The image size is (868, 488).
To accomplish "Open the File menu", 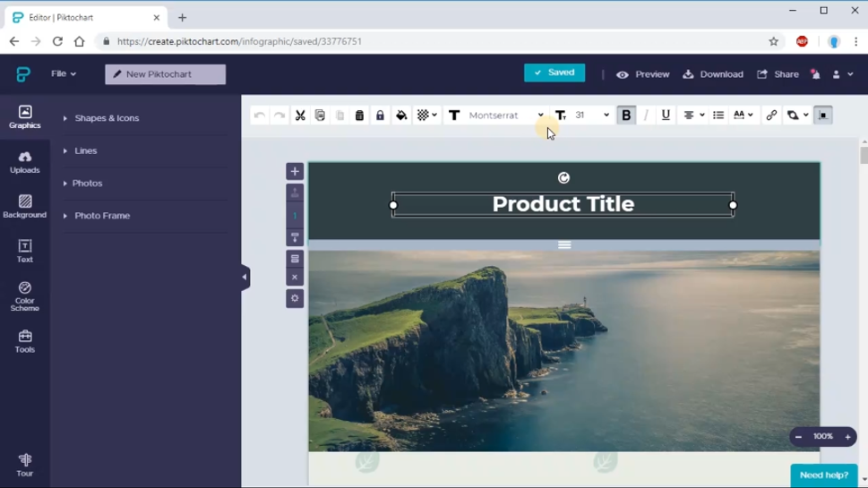I will [63, 73].
